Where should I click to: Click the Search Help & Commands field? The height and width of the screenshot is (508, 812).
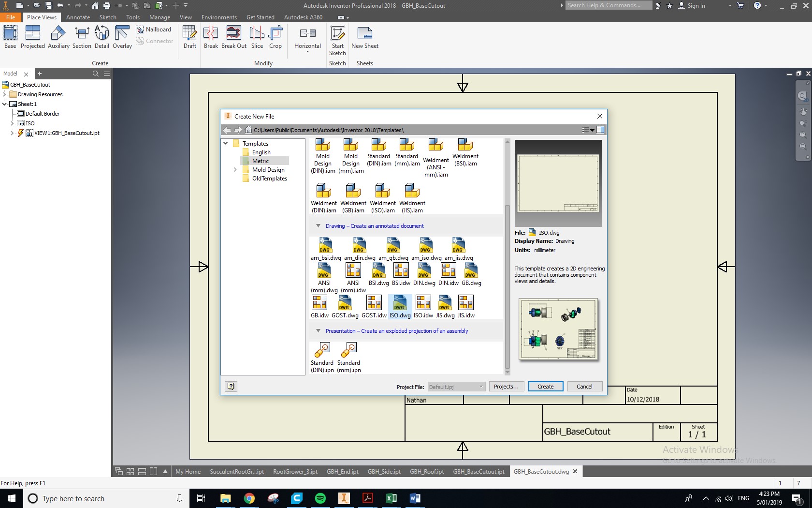(608, 5)
